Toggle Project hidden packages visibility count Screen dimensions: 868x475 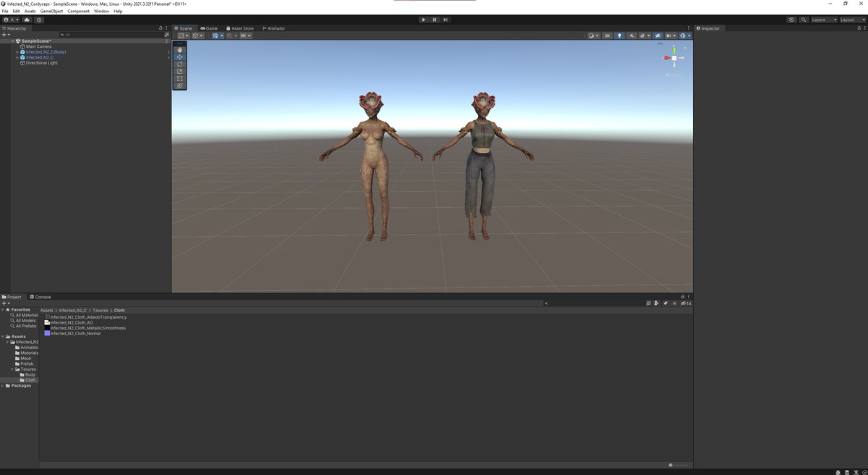pos(686,303)
